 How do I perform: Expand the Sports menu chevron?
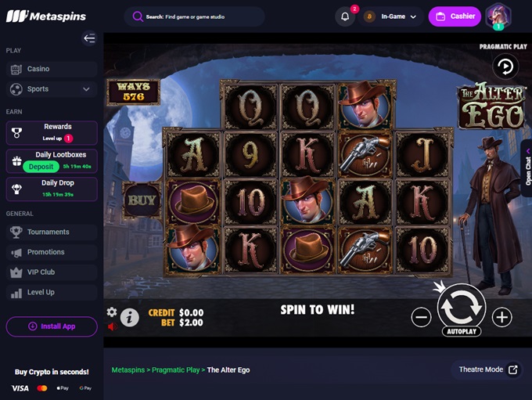(x=87, y=89)
